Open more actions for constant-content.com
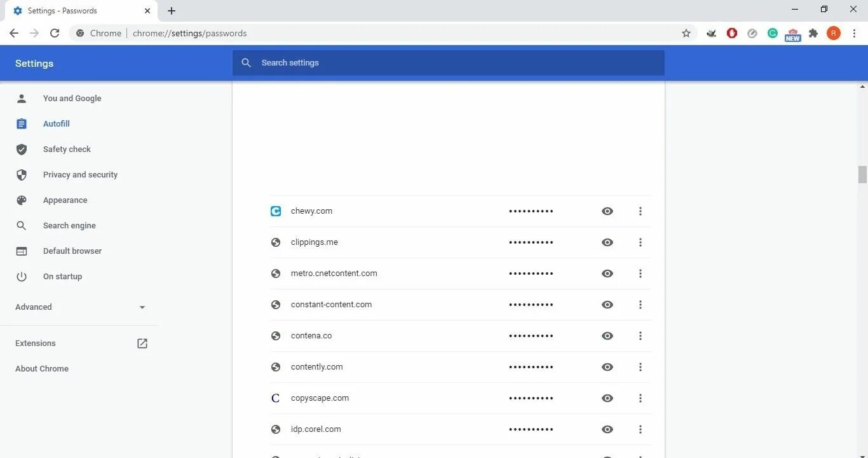 [641, 305]
